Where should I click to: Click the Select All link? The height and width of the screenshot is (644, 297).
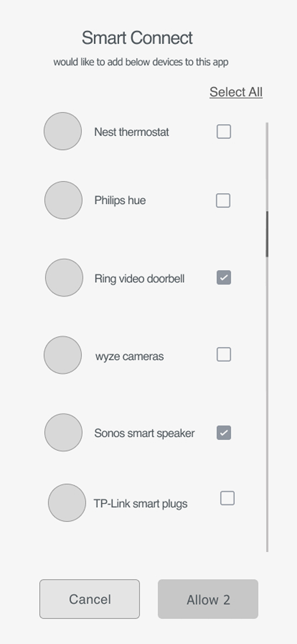point(236,92)
